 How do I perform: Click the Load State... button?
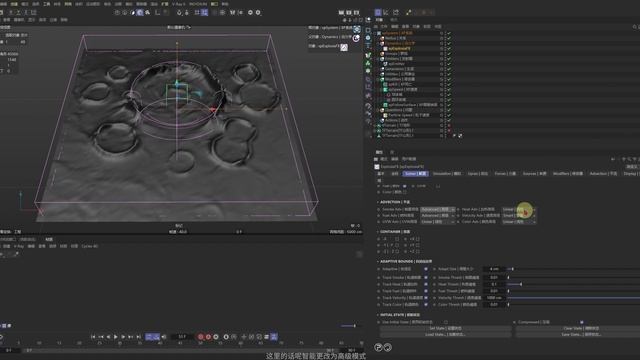pyautogui.click(x=445, y=334)
